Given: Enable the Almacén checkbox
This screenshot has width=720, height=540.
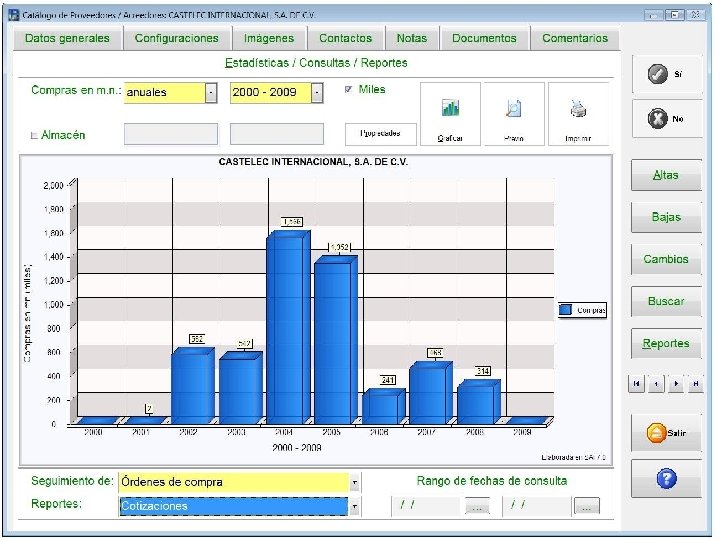Looking at the screenshot, I should 34,135.
